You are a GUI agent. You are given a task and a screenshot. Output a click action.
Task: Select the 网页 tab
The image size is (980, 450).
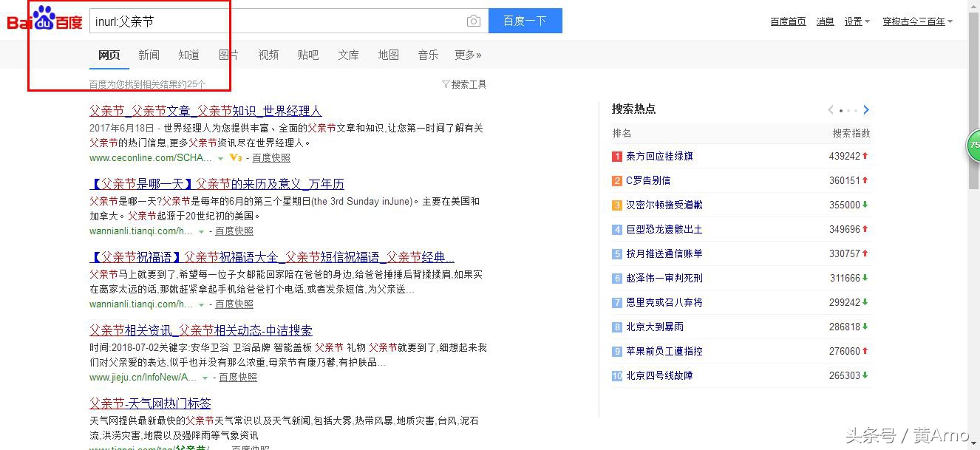pyautogui.click(x=109, y=55)
